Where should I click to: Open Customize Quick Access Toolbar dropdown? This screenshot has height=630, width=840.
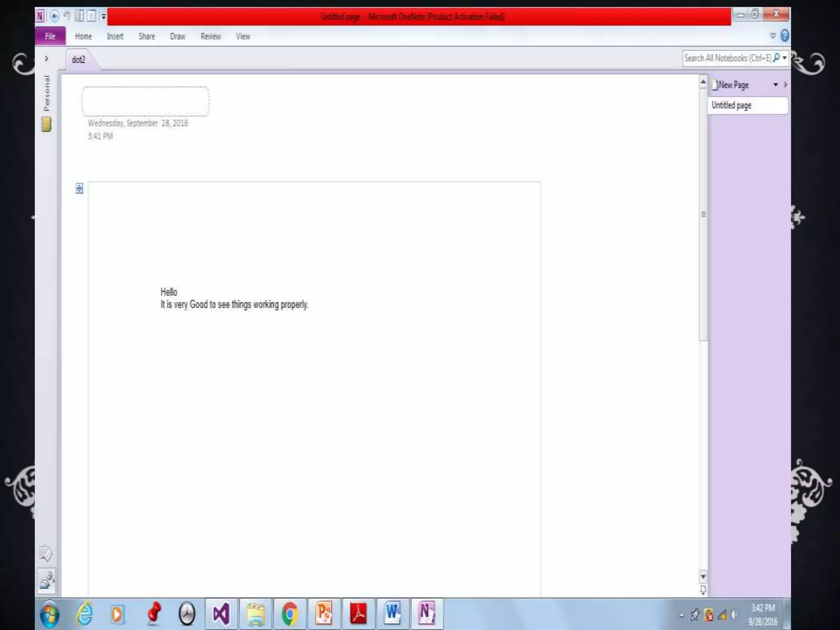(x=103, y=17)
